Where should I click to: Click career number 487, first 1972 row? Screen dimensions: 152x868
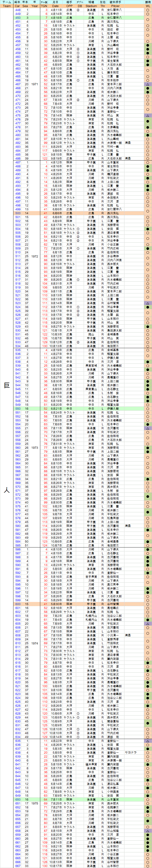[18, 162]
